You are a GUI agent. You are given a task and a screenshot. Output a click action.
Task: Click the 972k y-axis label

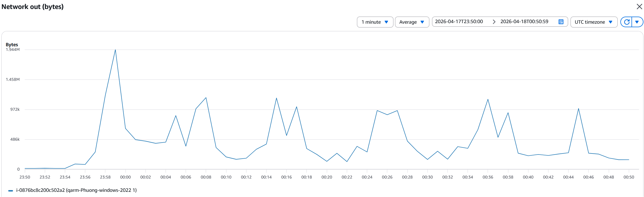[x=15, y=109]
